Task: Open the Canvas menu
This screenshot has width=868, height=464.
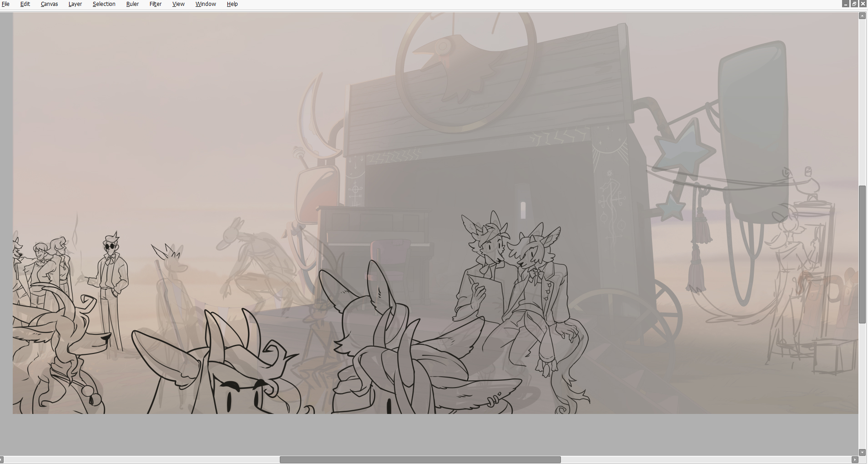Action: 49,4
